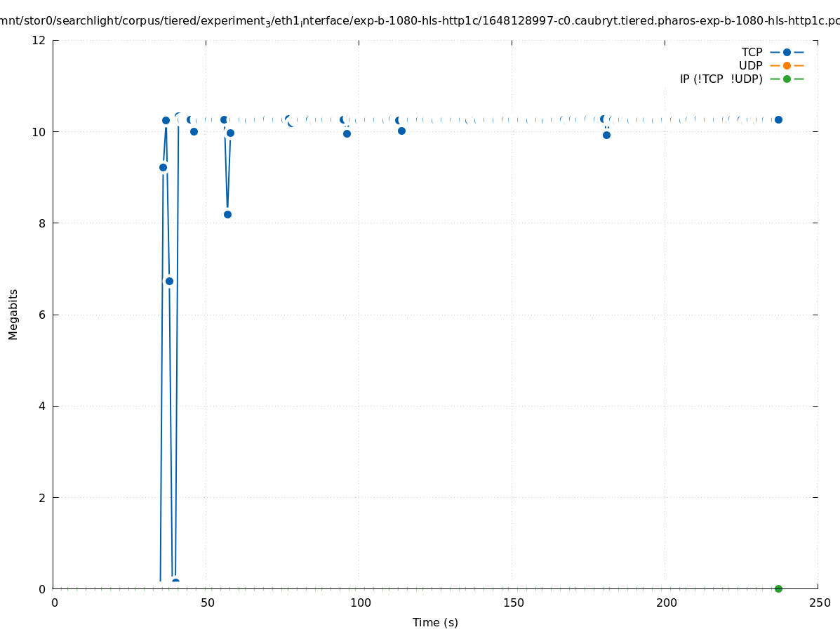Viewport: 840px width, 632px height.
Task: Click the first TCP point near 9.2 Megabits
Action: click(x=163, y=167)
